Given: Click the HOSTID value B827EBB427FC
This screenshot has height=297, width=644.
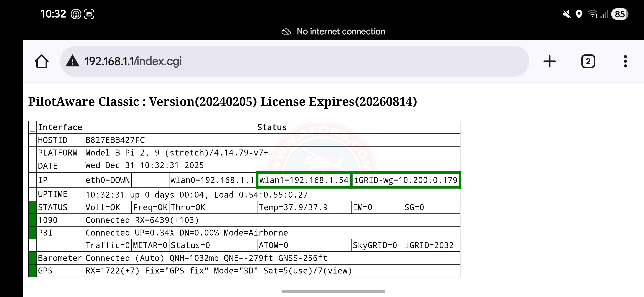Looking at the screenshot, I should pyautogui.click(x=115, y=140).
